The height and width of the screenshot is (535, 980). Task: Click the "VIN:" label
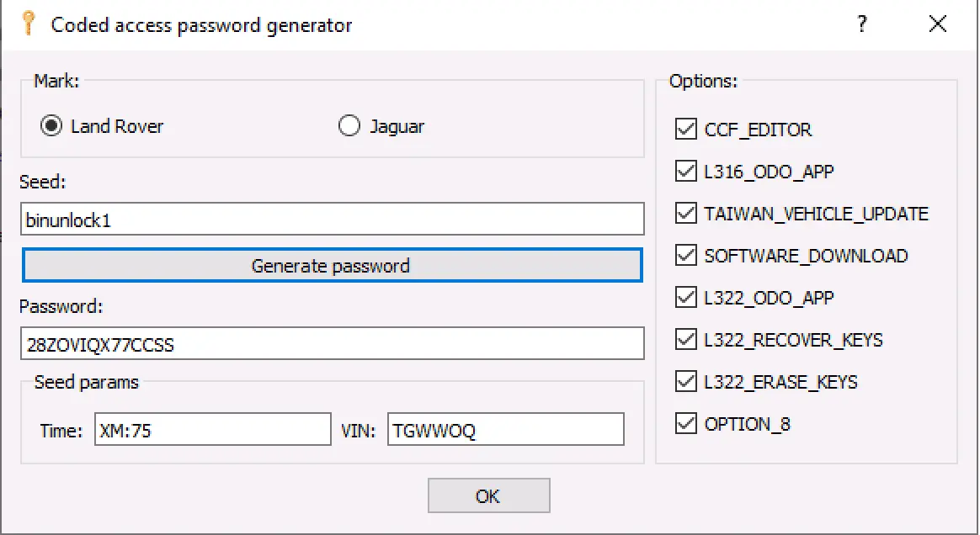point(358,431)
